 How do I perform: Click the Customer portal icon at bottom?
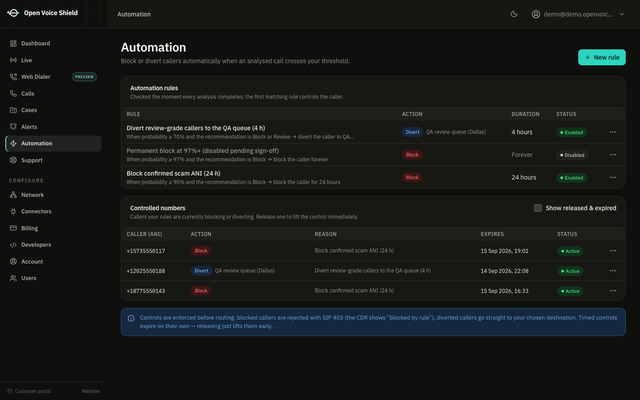[10, 391]
